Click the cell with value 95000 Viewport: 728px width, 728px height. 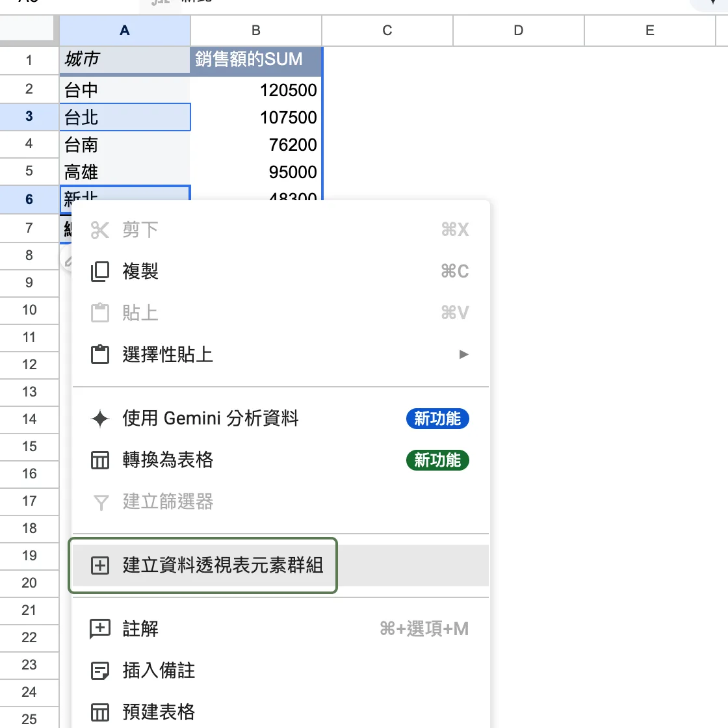256,172
